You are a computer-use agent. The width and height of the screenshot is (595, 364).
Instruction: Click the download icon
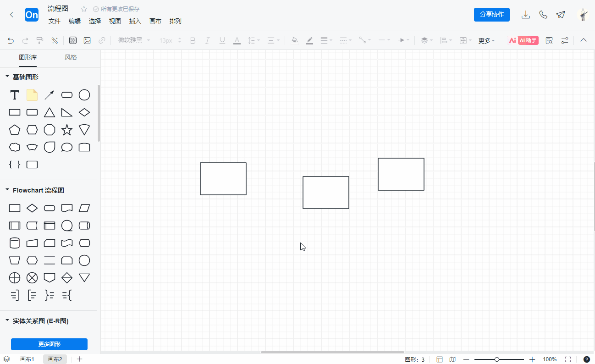[x=526, y=15]
